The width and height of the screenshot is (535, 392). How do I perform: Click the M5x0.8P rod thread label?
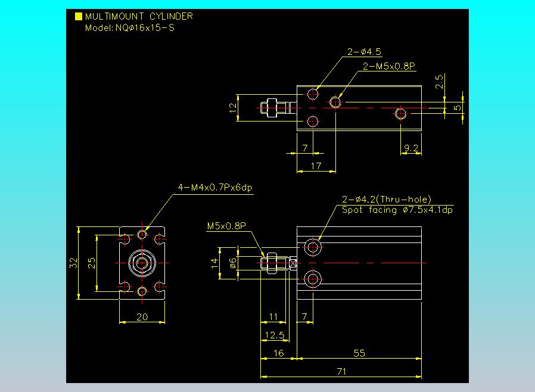point(226,226)
